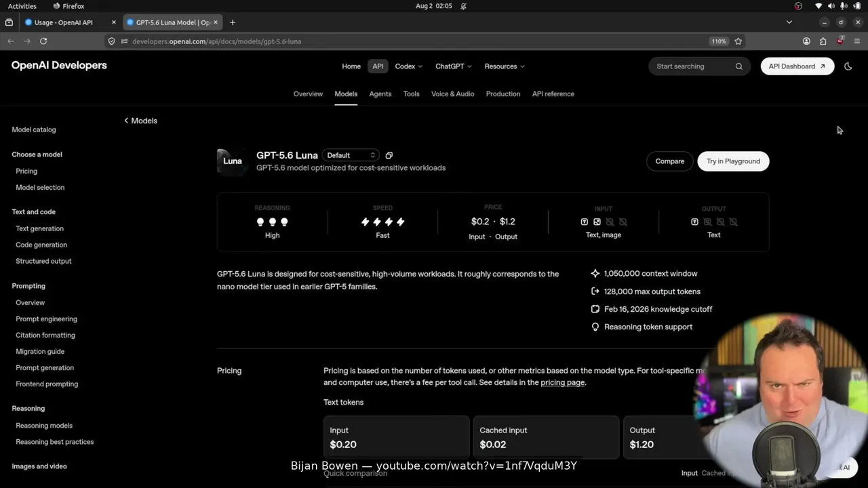Viewport: 868px width, 488px height.
Task: Switch to the Overview tab
Action: point(308,94)
